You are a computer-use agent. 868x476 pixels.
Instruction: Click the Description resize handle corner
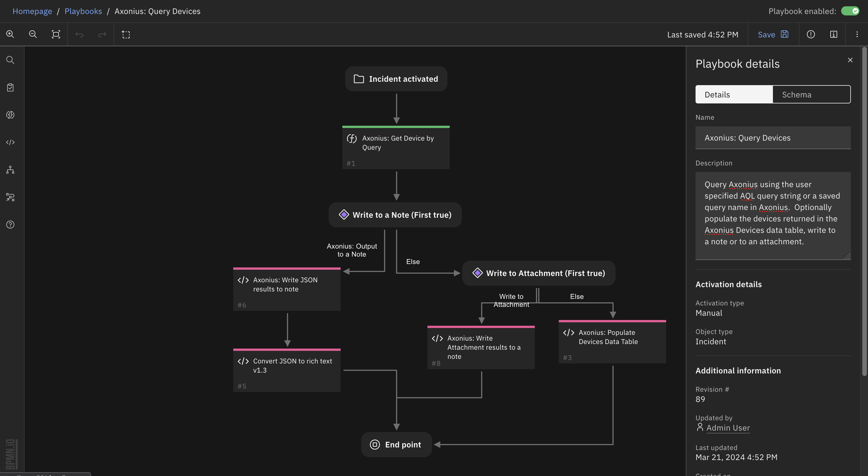click(x=847, y=256)
